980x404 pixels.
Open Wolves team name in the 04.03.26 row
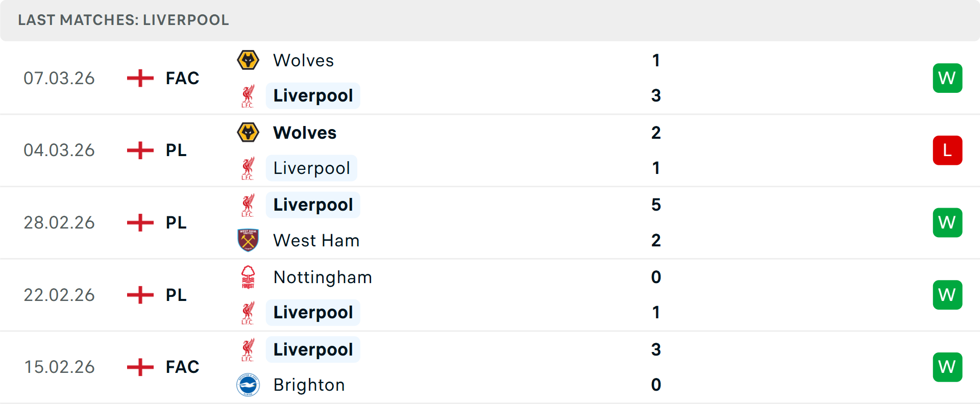305,132
